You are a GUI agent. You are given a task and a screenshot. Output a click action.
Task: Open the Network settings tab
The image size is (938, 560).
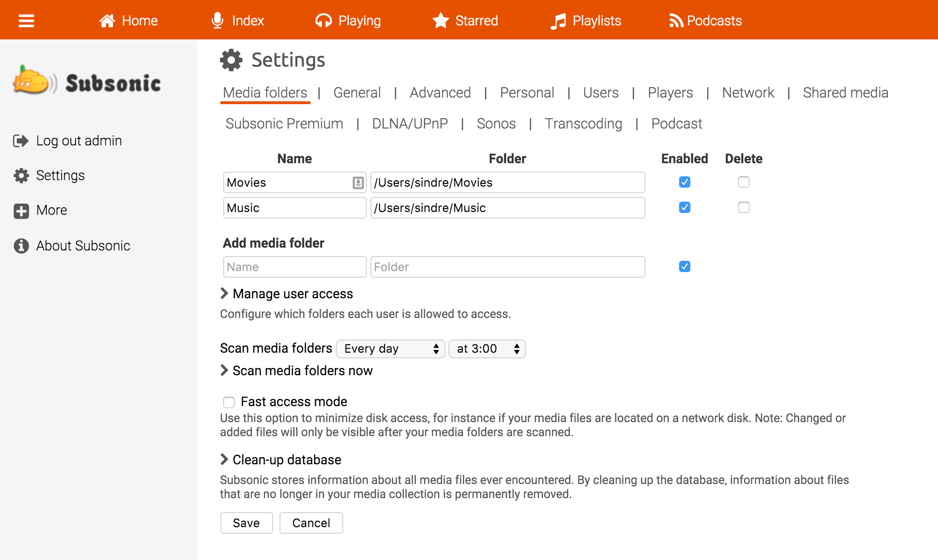748,93
